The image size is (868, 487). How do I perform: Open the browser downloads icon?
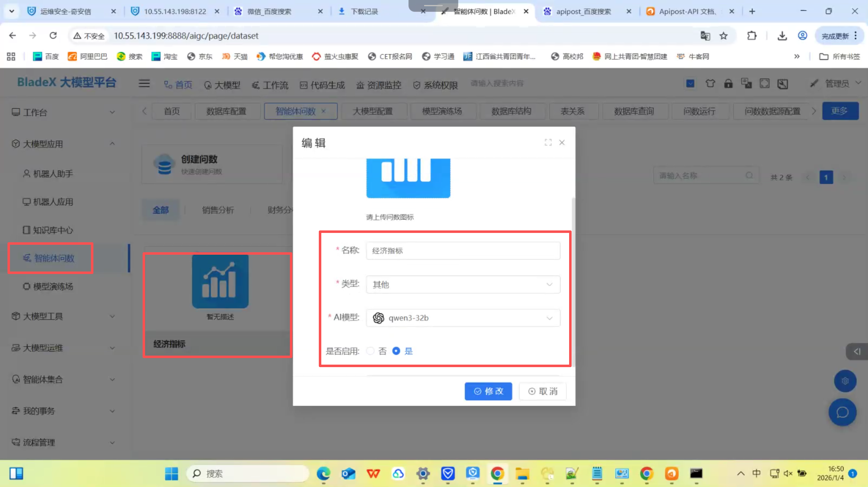click(x=782, y=36)
